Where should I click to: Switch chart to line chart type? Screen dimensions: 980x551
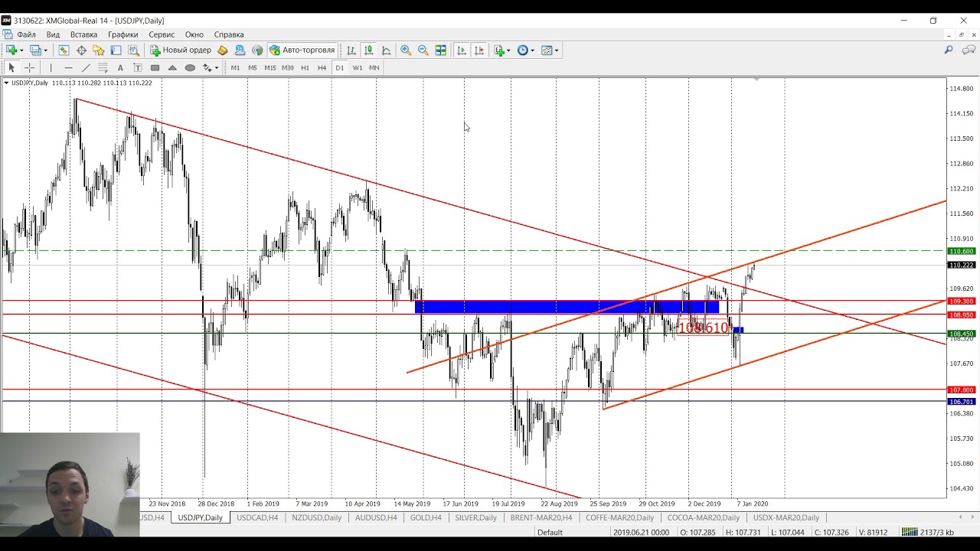(386, 50)
